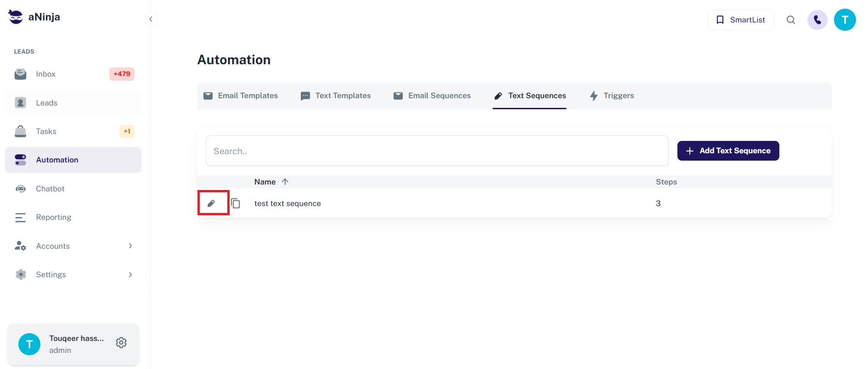Open the Triggers tab
Viewport: 868px width, 369px height.
612,95
